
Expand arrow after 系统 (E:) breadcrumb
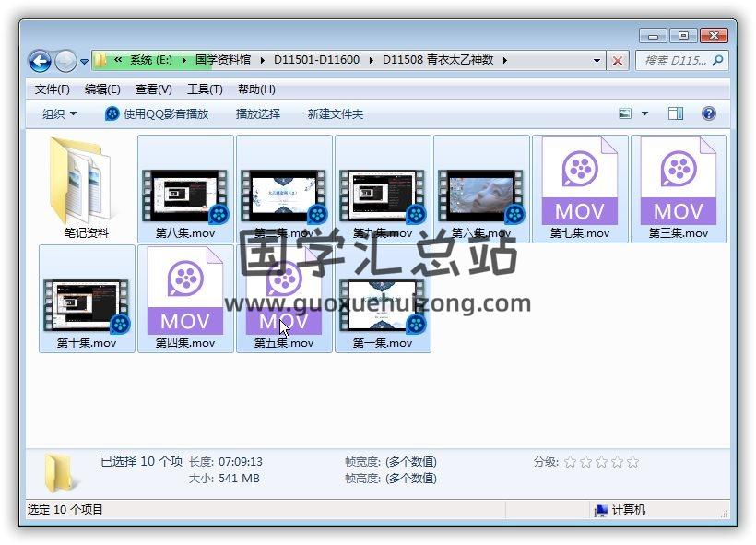click(183, 61)
